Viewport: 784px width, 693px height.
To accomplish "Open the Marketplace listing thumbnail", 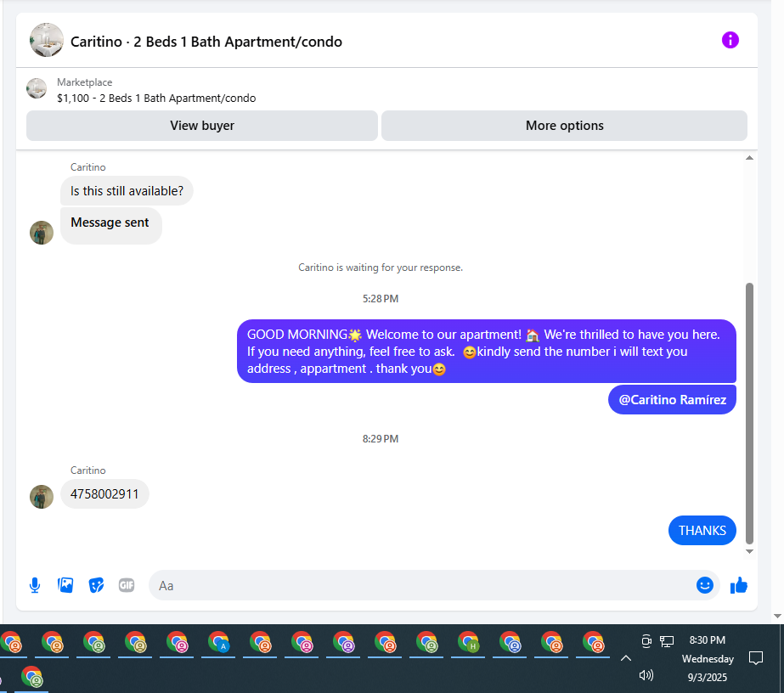I will coord(37,88).
